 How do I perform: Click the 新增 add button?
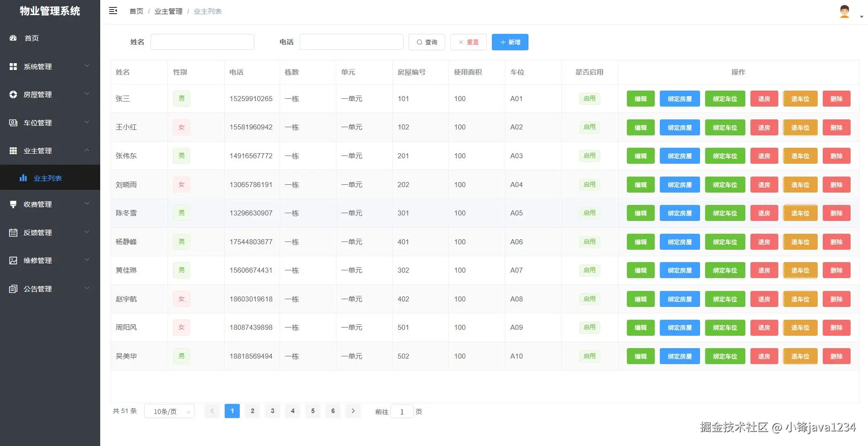coord(510,42)
